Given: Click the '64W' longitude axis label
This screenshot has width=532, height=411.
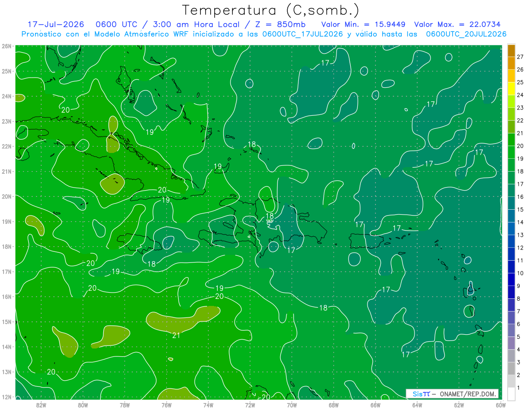Looking at the screenshot, I should [x=417, y=405].
